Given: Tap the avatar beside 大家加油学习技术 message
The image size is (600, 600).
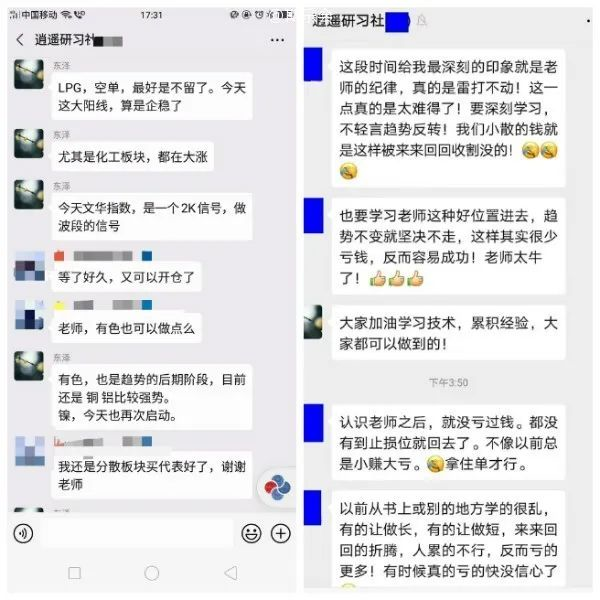Looking at the screenshot, I should [x=313, y=321].
